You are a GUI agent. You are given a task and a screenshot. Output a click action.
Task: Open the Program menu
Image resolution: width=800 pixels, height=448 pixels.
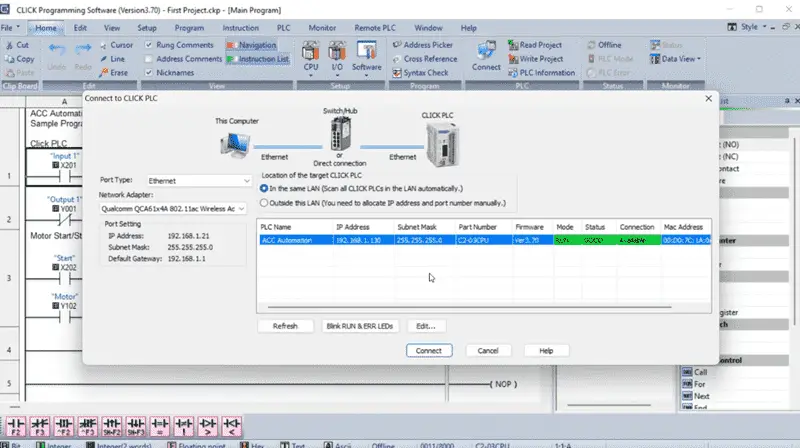coord(189,28)
